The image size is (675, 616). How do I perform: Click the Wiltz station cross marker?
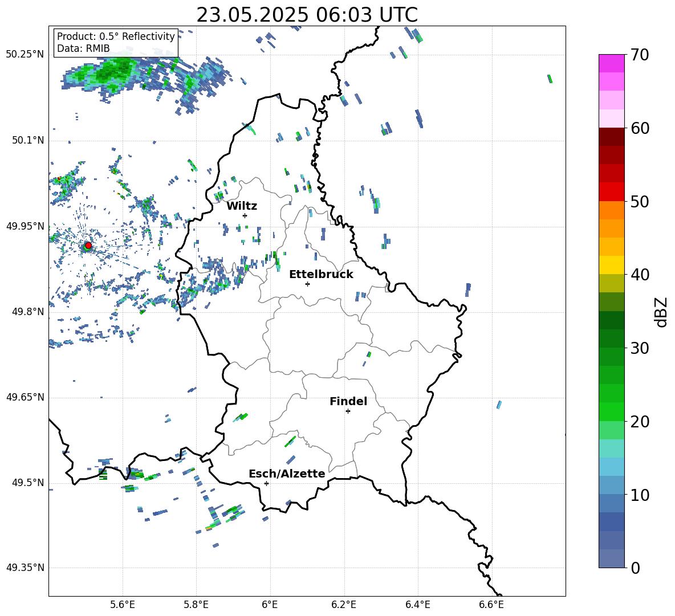coord(245,215)
